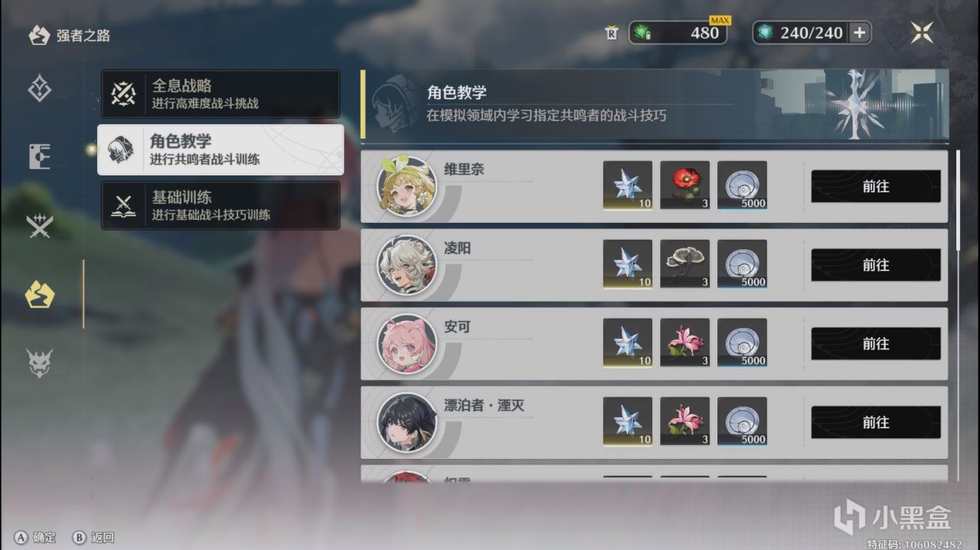
Task: Click 维里奈 character portrait
Action: (407, 186)
